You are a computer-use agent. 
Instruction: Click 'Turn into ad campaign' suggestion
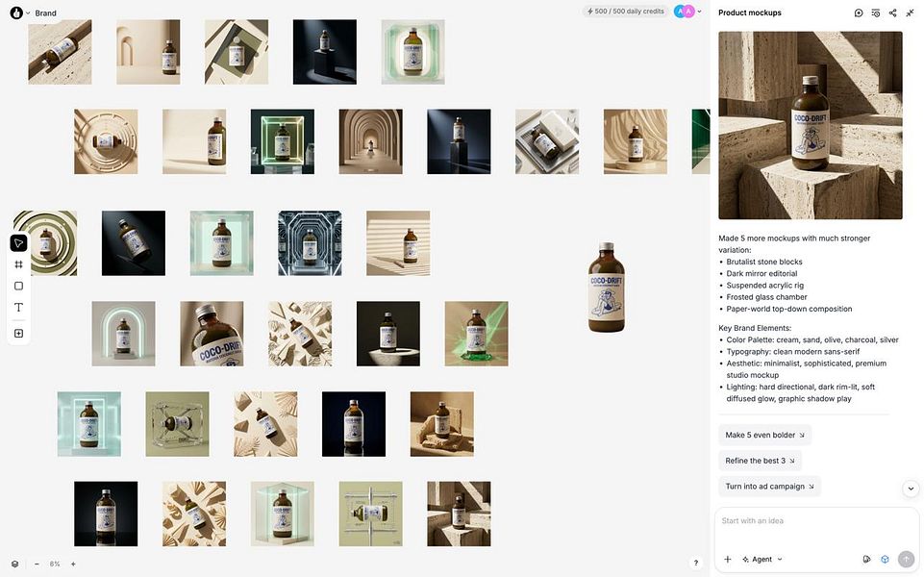pos(769,487)
